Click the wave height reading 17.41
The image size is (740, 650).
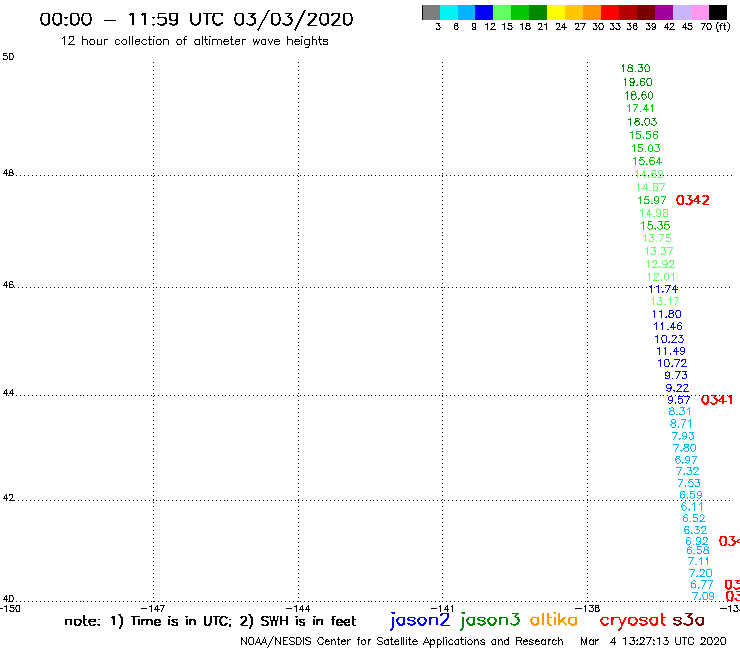tap(640, 109)
